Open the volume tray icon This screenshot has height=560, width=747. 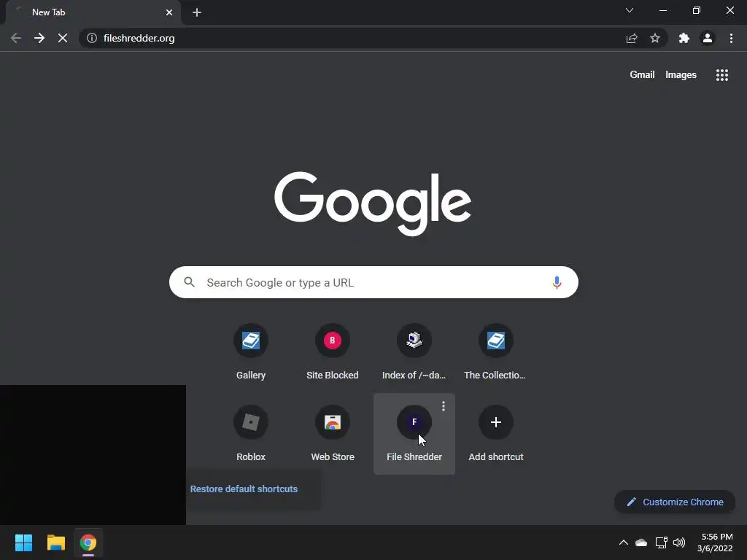point(679,542)
